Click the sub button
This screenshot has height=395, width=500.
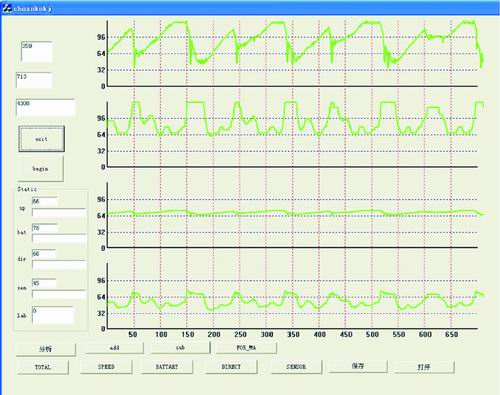click(180, 348)
